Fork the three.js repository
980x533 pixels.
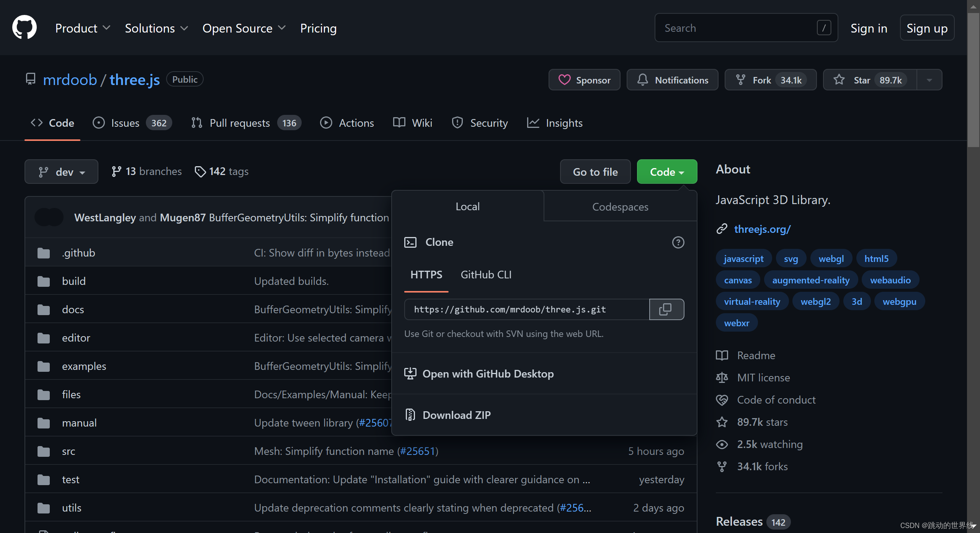pyautogui.click(x=770, y=80)
